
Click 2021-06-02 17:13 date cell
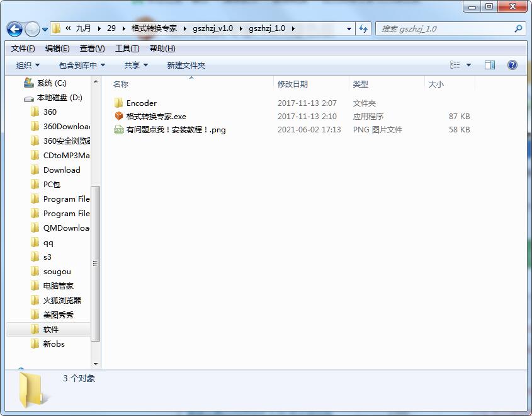click(309, 129)
